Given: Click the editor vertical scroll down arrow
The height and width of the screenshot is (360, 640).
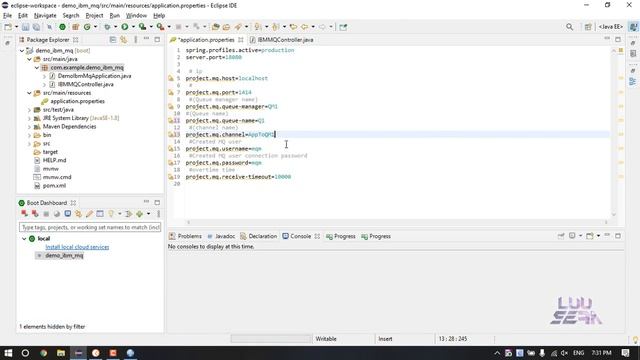Looking at the screenshot, I should click(x=613, y=215).
